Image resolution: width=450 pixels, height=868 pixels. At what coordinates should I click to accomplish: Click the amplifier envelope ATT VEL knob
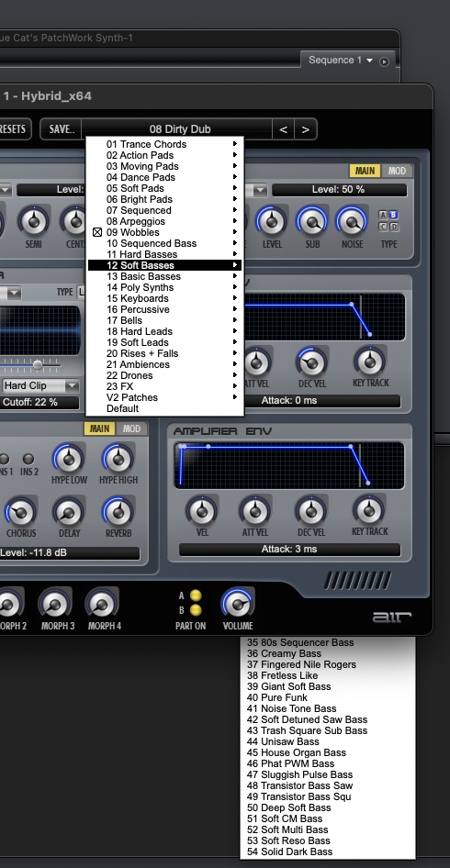[254, 510]
